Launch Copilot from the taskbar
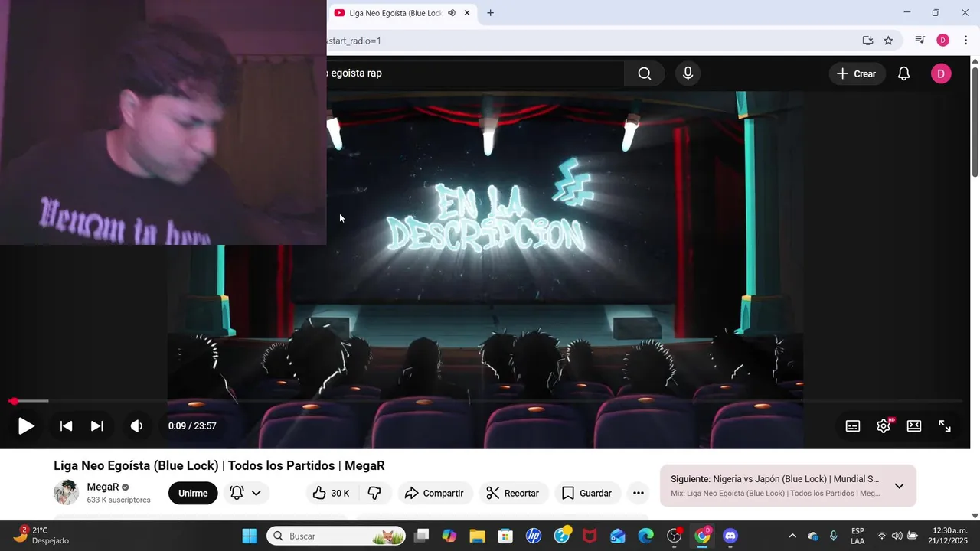 pyautogui.click(x=449, y=536)
